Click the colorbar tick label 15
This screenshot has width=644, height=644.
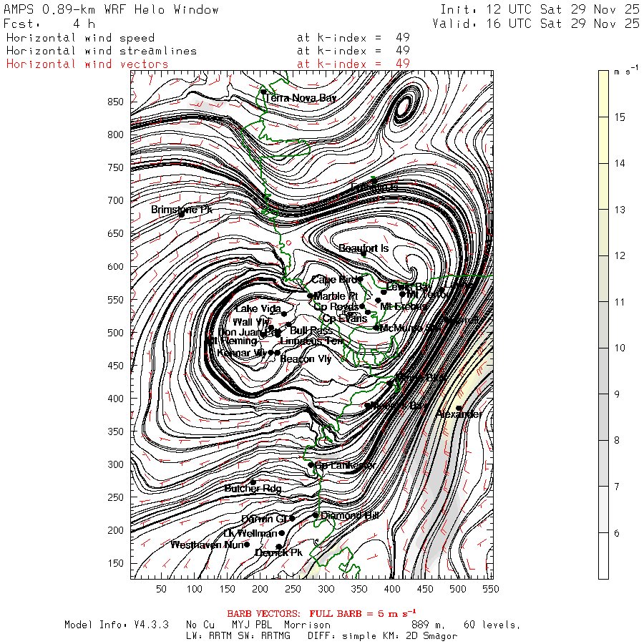(x=620, y=117)
